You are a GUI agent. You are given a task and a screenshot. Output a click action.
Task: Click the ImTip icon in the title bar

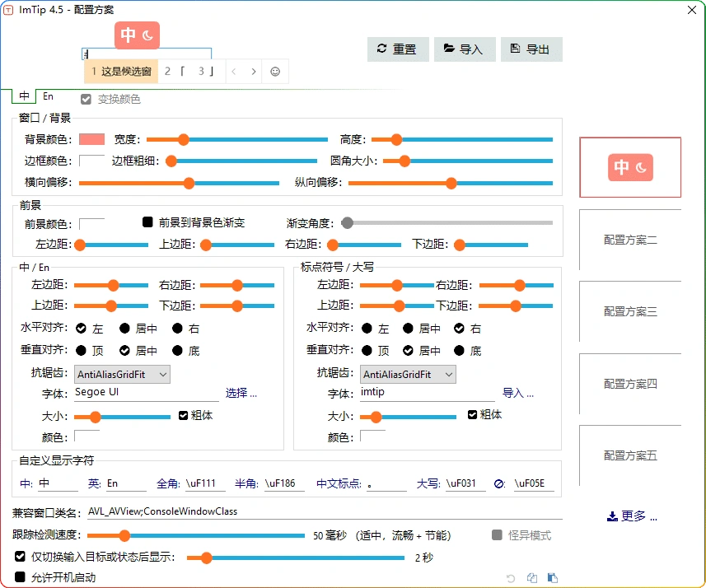[11, 9]
